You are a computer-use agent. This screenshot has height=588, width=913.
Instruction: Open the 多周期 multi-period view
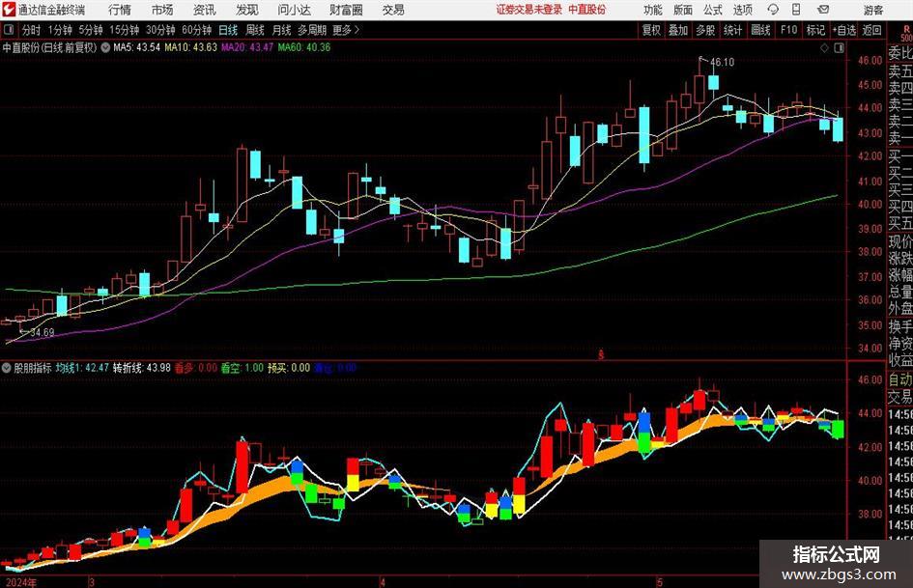tap(313, 30)
